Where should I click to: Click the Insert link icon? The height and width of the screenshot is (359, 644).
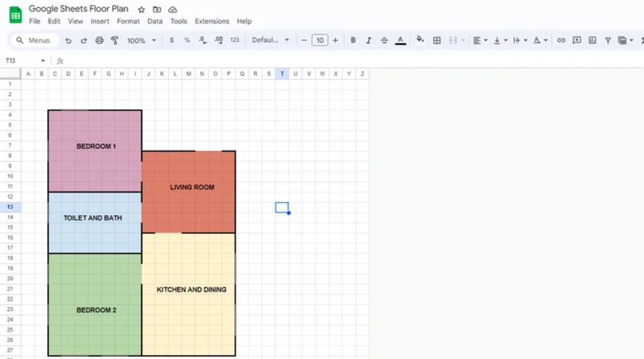pos(561,40)
